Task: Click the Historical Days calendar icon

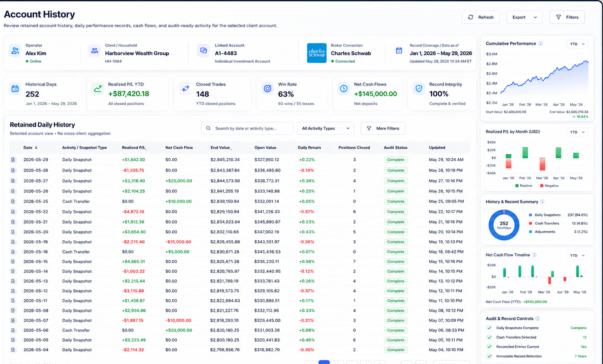Action: pyautogui.click(x=15, y=89)
